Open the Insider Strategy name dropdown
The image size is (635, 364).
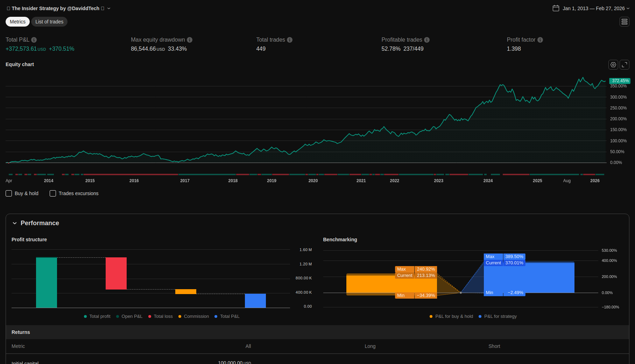[109, 8]
